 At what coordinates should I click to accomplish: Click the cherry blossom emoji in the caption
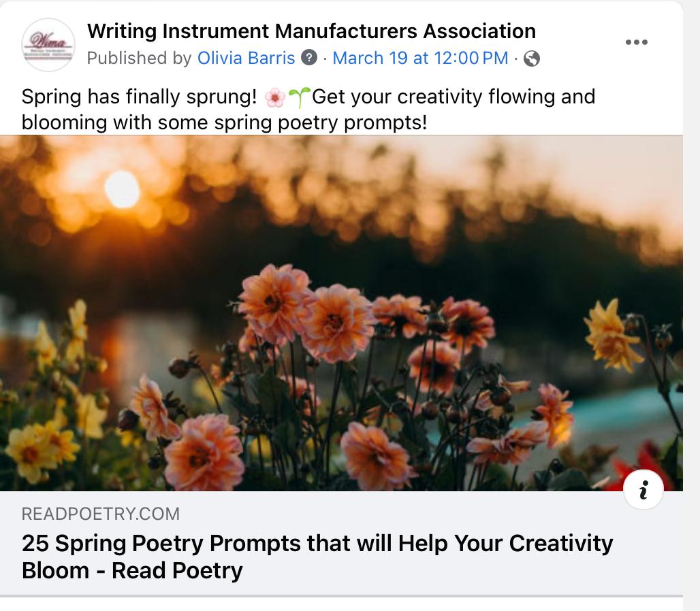click(x=274, y=98)
